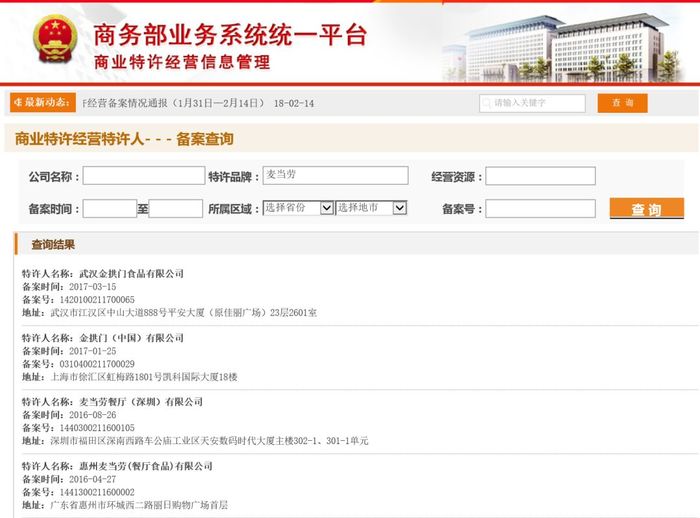700x518 pixels.
Task: Focus the 备案号 input field
Action: tap(540, 209)
